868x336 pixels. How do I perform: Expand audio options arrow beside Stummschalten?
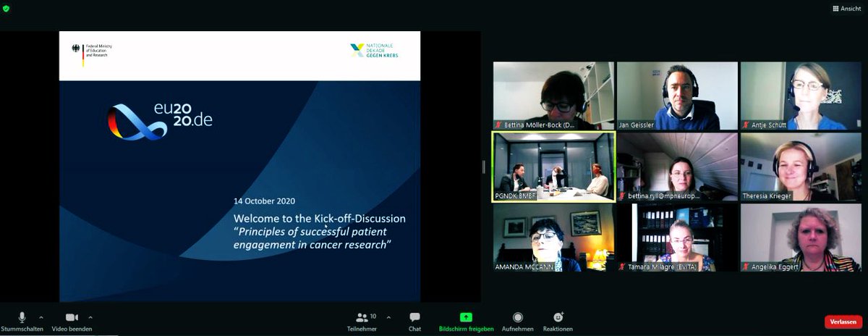coord(41,317)
